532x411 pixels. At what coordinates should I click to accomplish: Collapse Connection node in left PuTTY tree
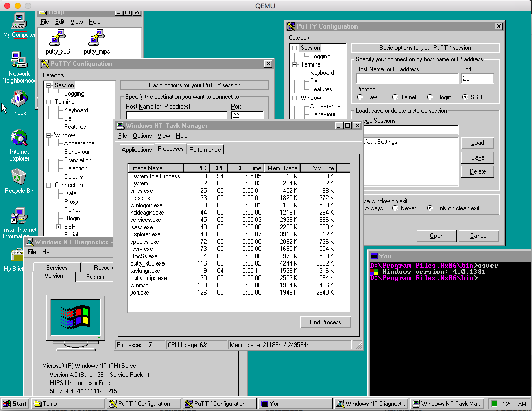48,185
